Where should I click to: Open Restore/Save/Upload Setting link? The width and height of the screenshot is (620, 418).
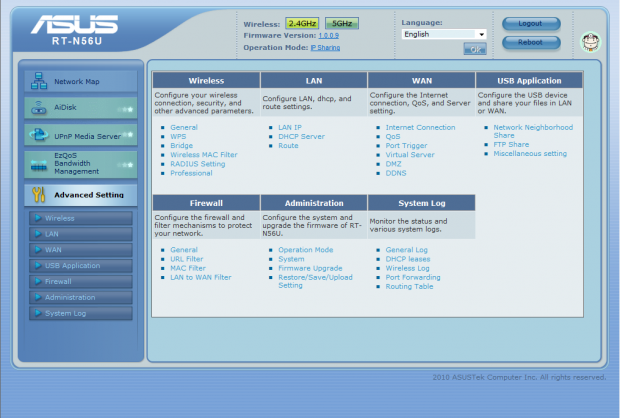[x=315, y=281]
